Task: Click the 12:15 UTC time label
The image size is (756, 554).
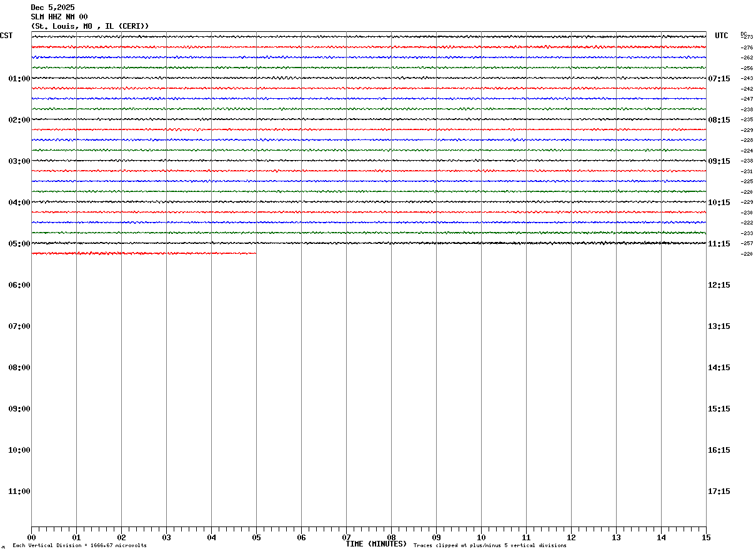Action: [719, 285]
